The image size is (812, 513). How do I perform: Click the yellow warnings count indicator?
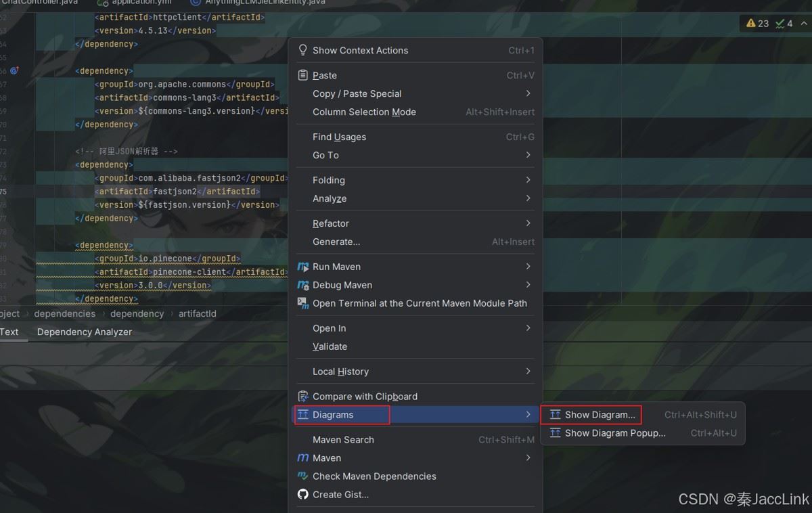click(758, 23)
